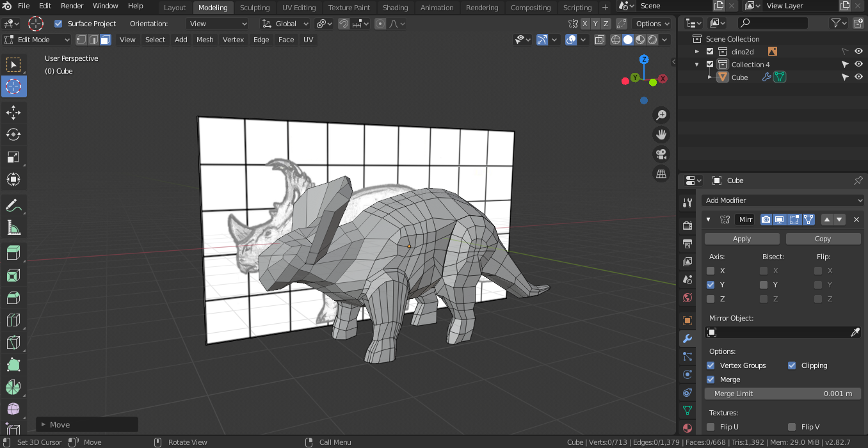Open the Options dropdown
868x448 pixels.
(652, 24)
